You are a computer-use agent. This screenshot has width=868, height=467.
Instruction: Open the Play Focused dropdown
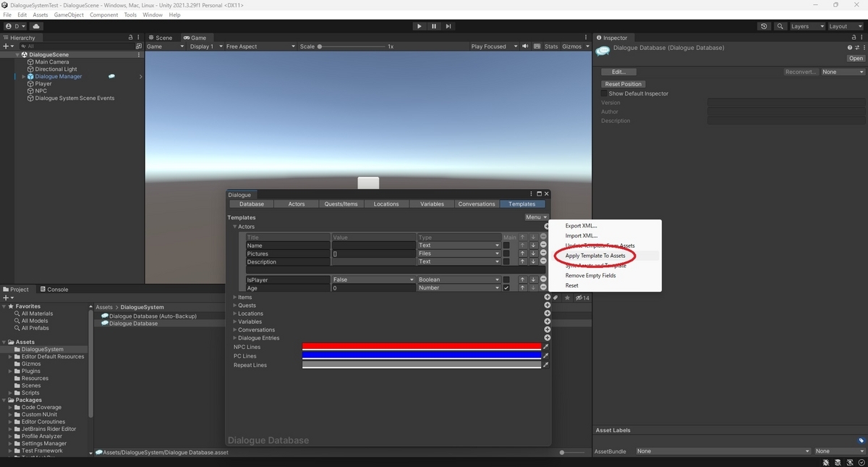coord(494,46)
